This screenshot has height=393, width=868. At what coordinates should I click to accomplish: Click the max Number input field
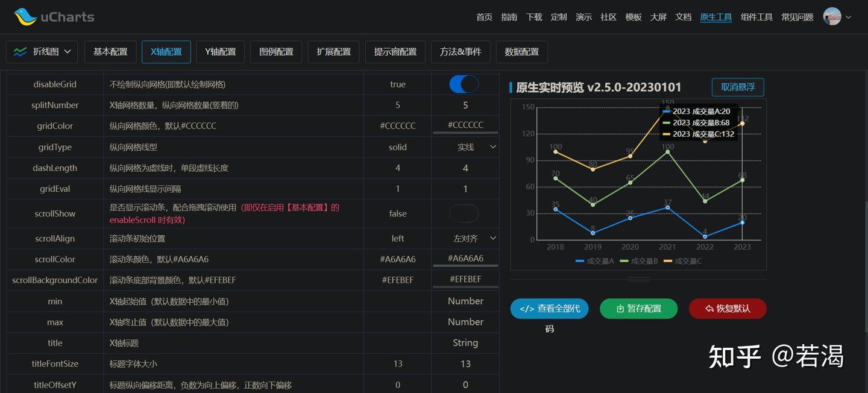(465, 322)
